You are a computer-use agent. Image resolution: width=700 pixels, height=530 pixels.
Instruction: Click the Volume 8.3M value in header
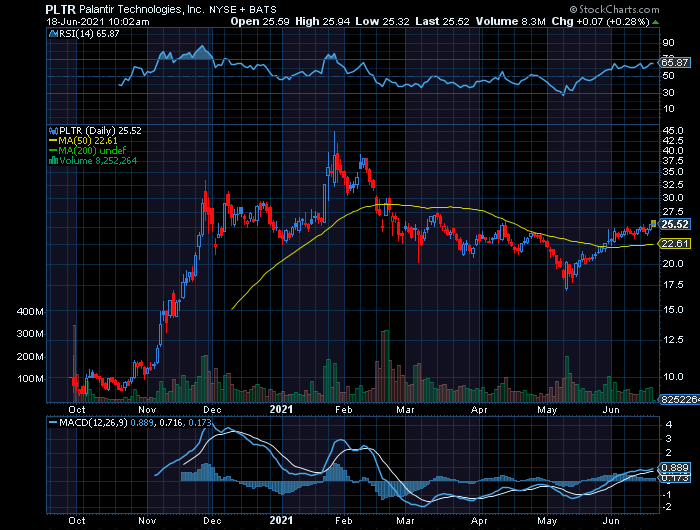(x=511, y=21)
